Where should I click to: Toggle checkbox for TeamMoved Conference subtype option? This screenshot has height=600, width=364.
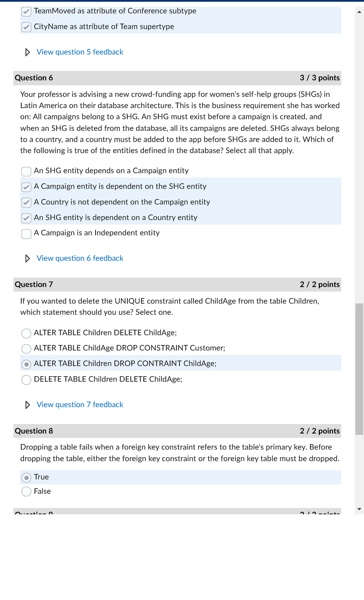click(x=26, y=12)
